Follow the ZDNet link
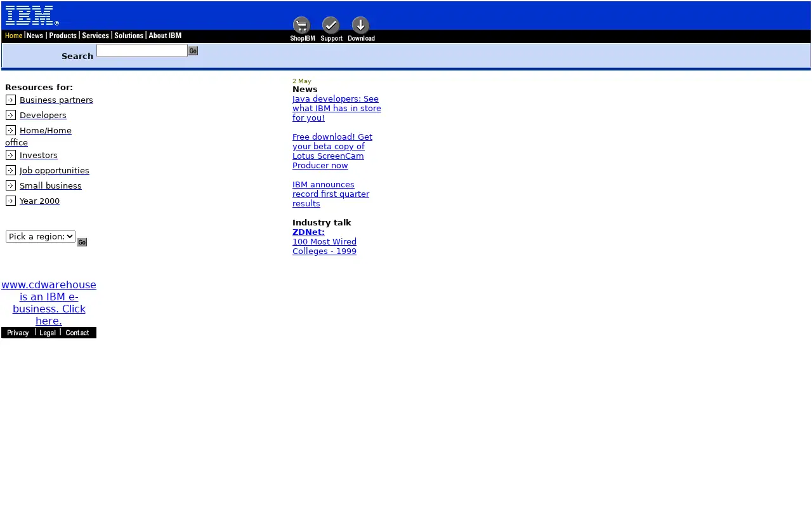The height and width of the screenshot is (508, 812). click(308, 232)
